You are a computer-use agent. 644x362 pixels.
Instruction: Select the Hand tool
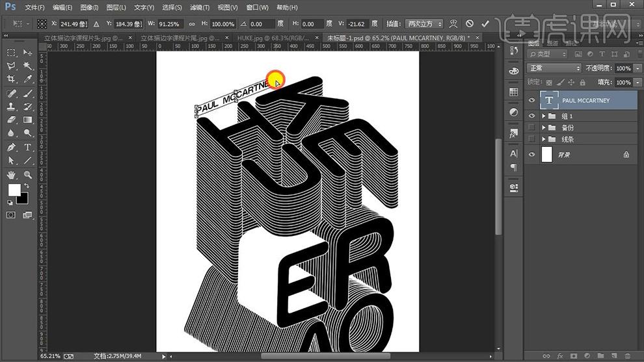point(11,175)
